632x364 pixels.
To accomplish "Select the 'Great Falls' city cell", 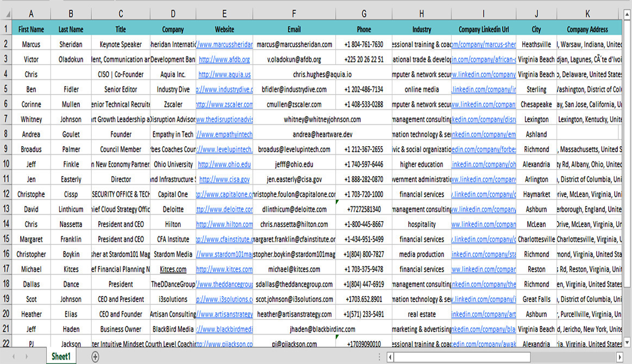I will pos(536,299).
